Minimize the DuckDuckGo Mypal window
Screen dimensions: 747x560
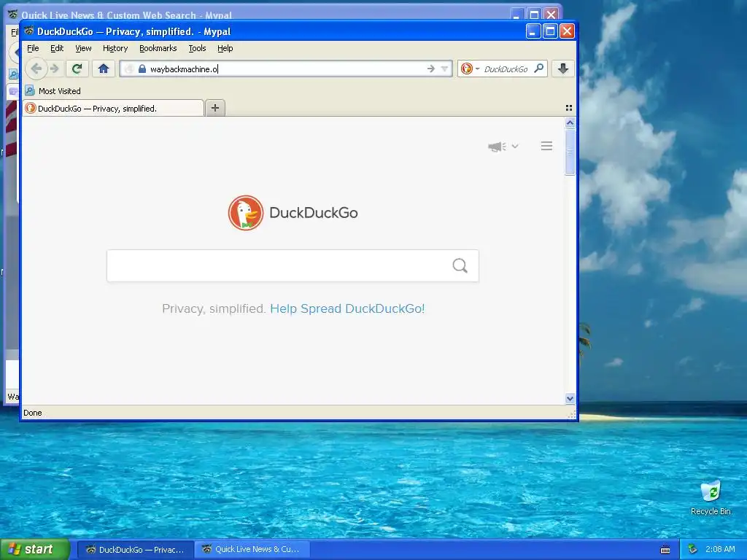pos(533,31)
